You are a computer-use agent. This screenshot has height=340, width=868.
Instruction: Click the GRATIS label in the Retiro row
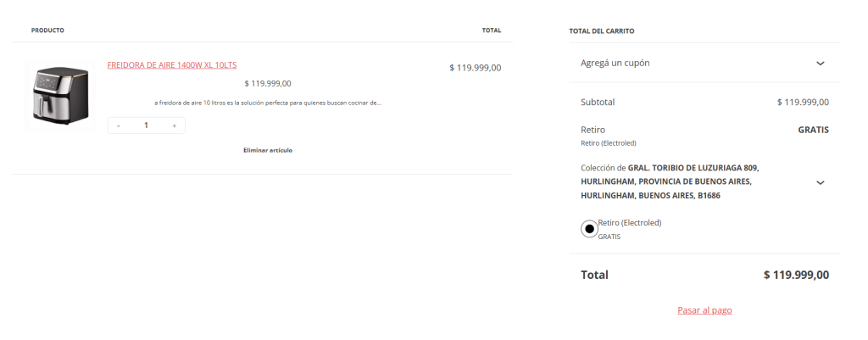(x=813, y=130)
